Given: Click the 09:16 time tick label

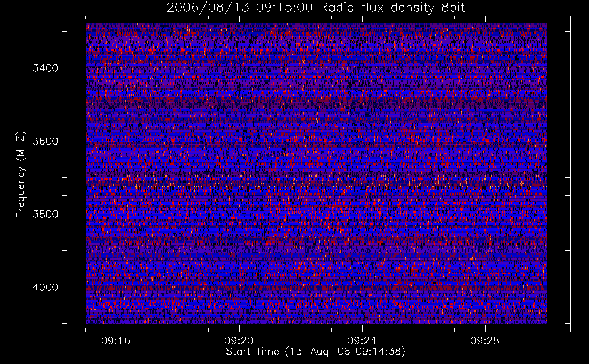Looking at the screenshot, I should (116, 341).
